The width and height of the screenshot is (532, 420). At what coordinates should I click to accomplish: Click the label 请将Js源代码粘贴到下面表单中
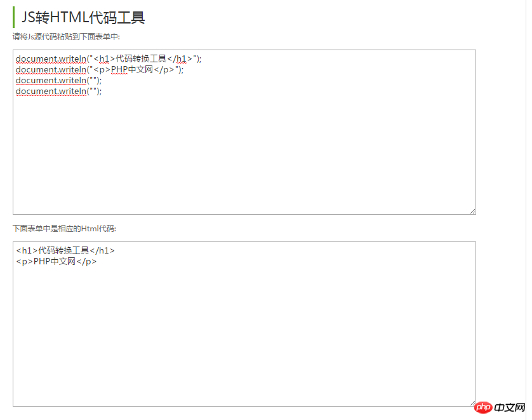[x=67, y=37]
